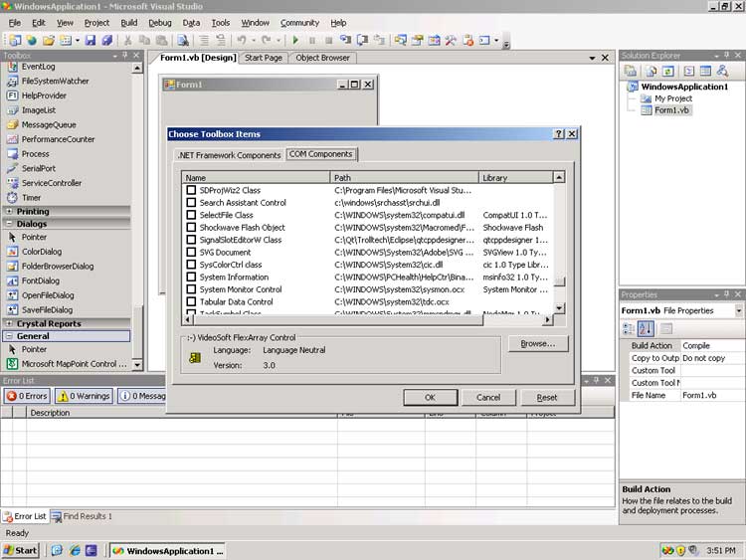Screen dimensions: 746x560
Task: Select PerformanceCounter in Toolbox
Action: tap(58, 139)
